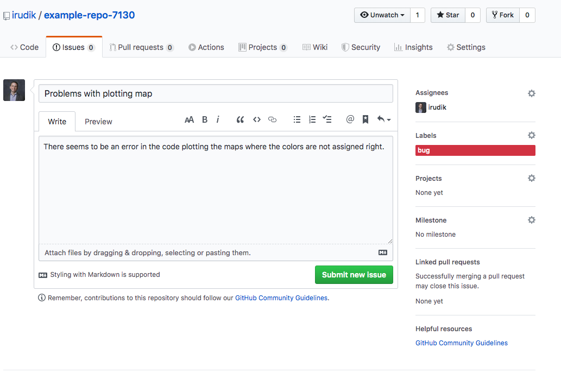Click the issue title input field
This screenshot has height=392, width=561.
[x=216, y=93]
